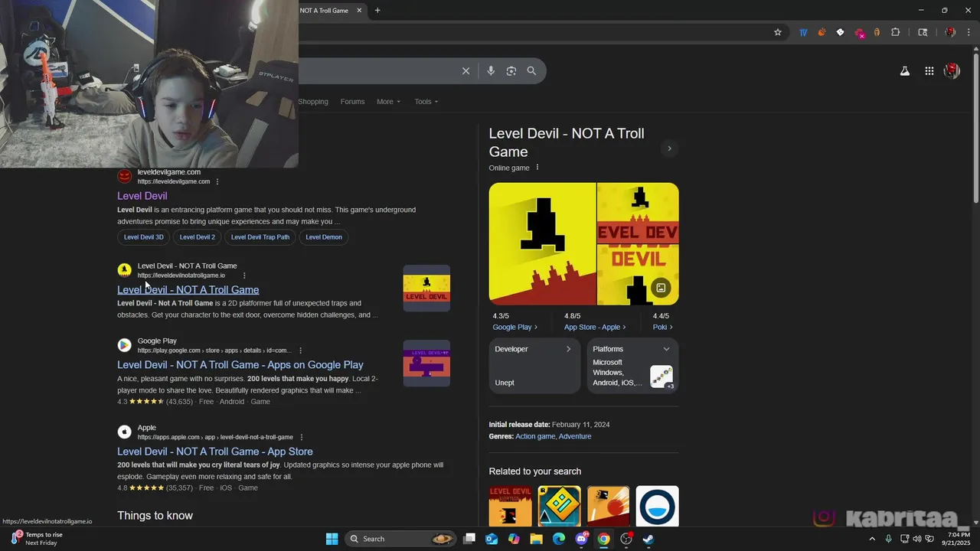This screenshot has width=980, height=551.
Task: Click the 'Level Devil Trap Path' chip
Action: (x=260, y=237)
